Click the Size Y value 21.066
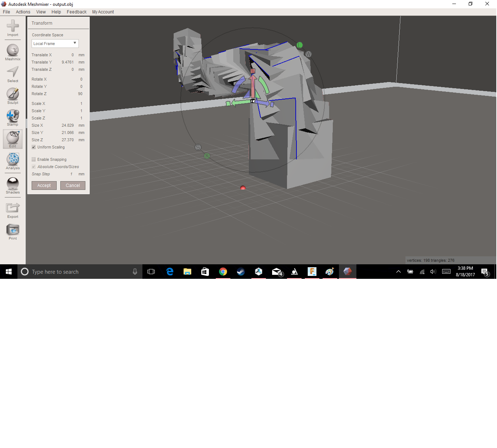This screenshot has width=497, height=448. [68, 133]
